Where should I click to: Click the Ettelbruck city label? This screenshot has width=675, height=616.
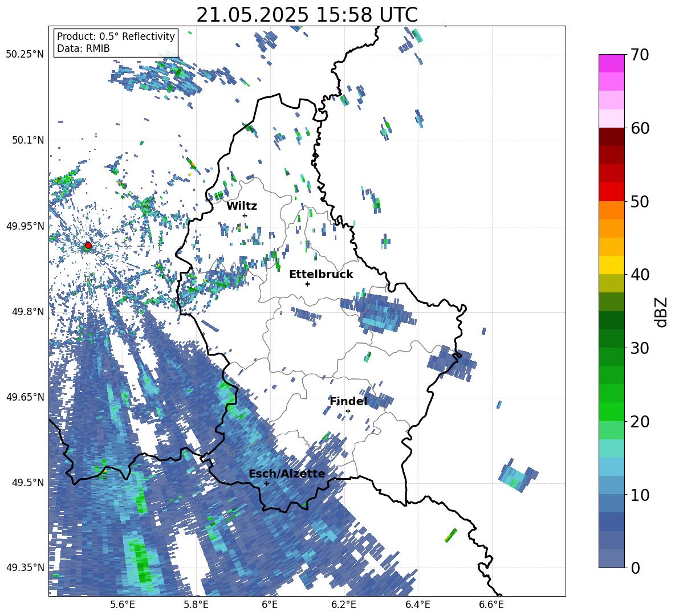pyautogui.click(x=321, y=275)
